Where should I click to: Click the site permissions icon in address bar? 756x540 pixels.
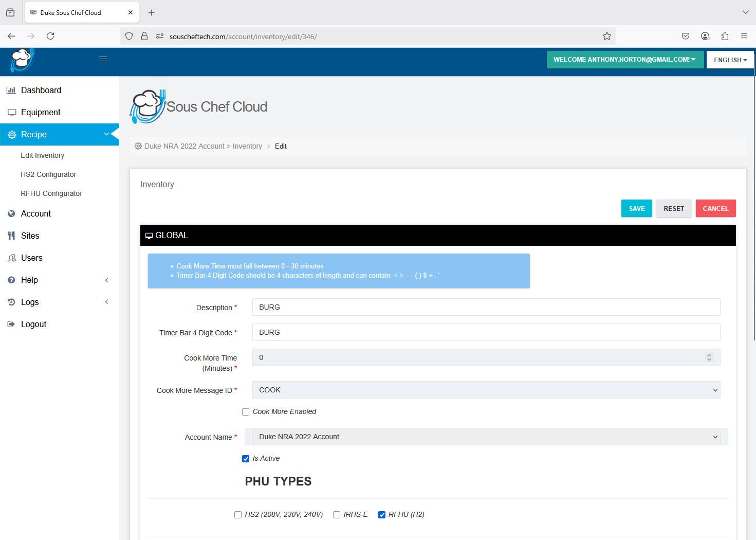pos(160,36)
